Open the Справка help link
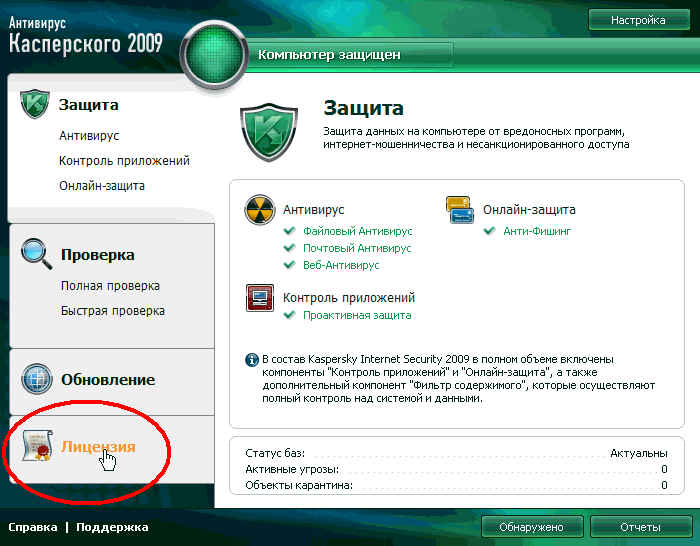This screenshot has width=700, height=546. (x=33, y=527)
